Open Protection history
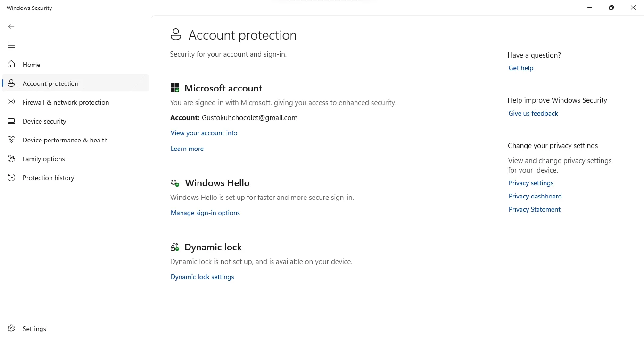Screen dimensions: 644x339 75,177
